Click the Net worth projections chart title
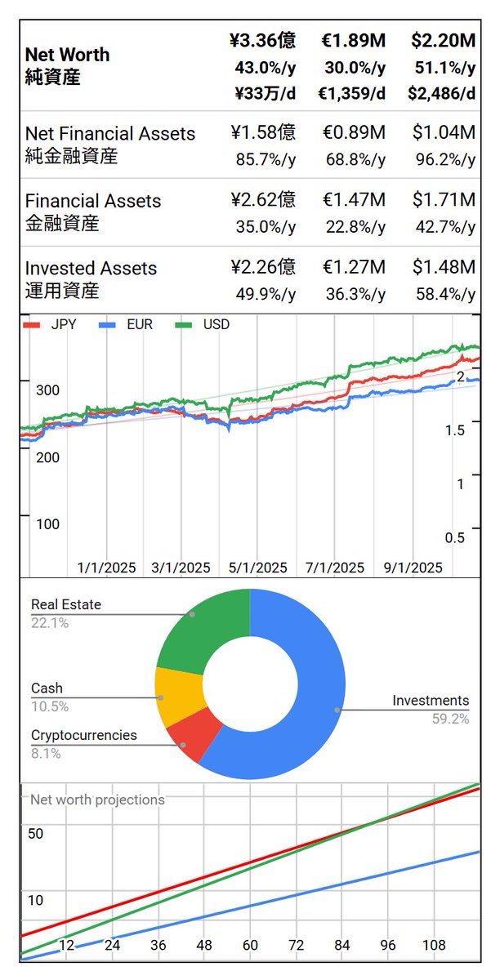The image size is (500, 980). 97,800
